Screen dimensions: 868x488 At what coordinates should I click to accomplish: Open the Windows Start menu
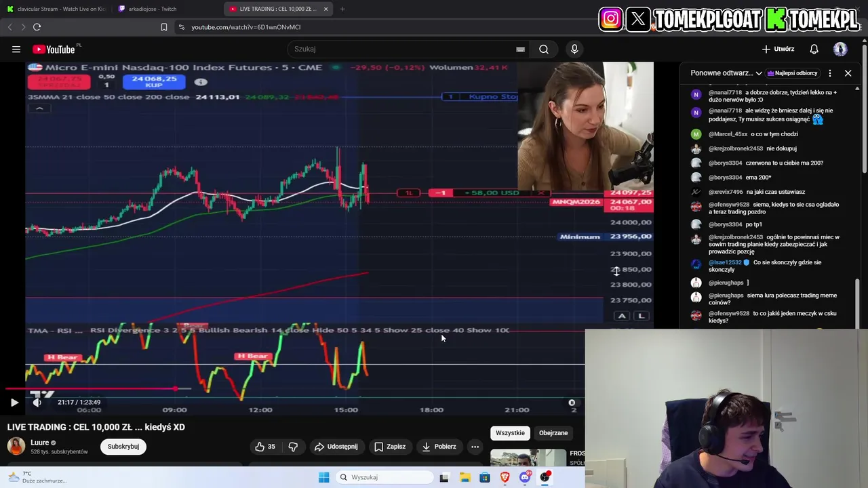tap(324, 477)
